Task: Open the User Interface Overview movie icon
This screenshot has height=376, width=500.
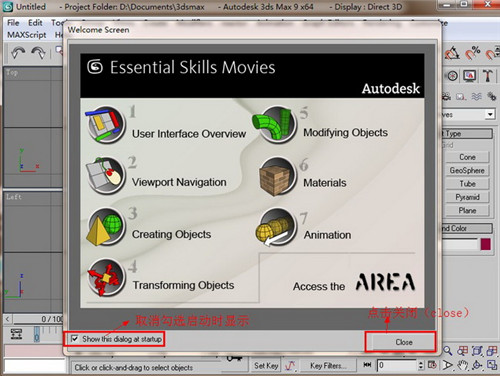Action: [x=106, y=125]
